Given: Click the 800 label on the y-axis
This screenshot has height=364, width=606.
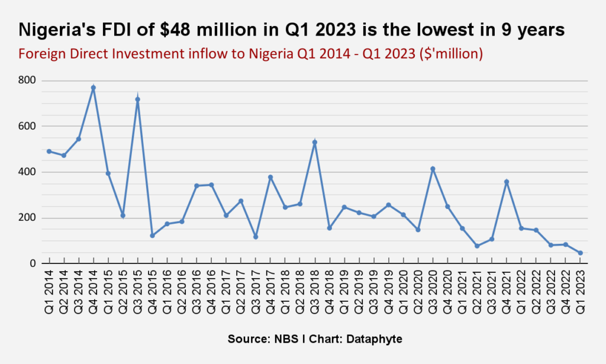Looking at the screenshot, I should [25, 79].
